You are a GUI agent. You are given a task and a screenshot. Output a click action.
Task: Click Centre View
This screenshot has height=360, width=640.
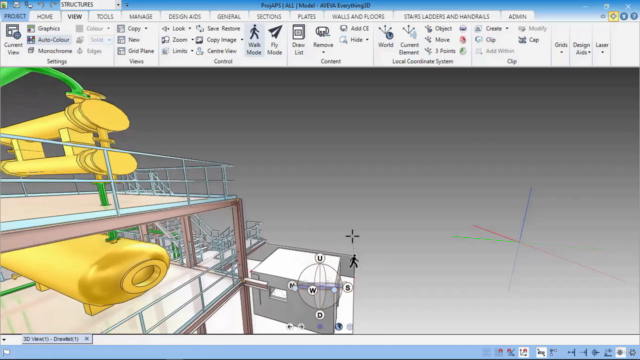(217, 51)
